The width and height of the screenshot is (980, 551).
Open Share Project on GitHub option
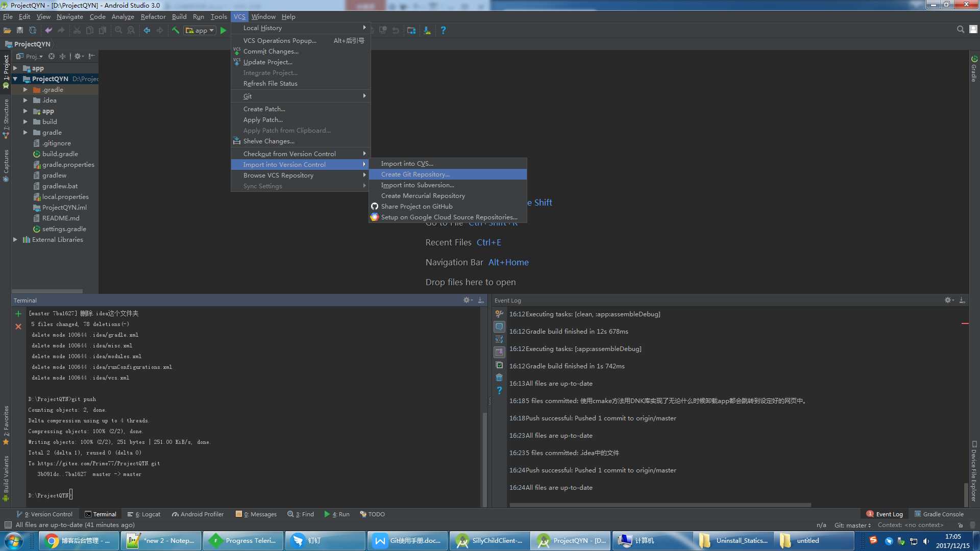[416, 206]
